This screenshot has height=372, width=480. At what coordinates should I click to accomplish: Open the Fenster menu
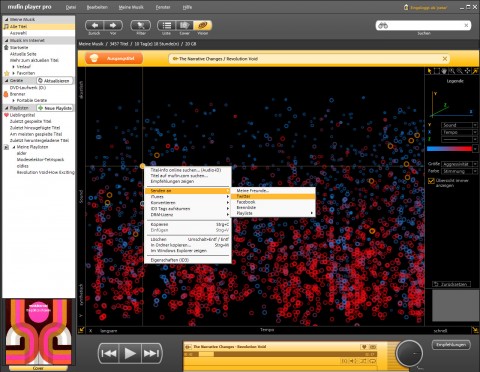click(x=163, y=7)
